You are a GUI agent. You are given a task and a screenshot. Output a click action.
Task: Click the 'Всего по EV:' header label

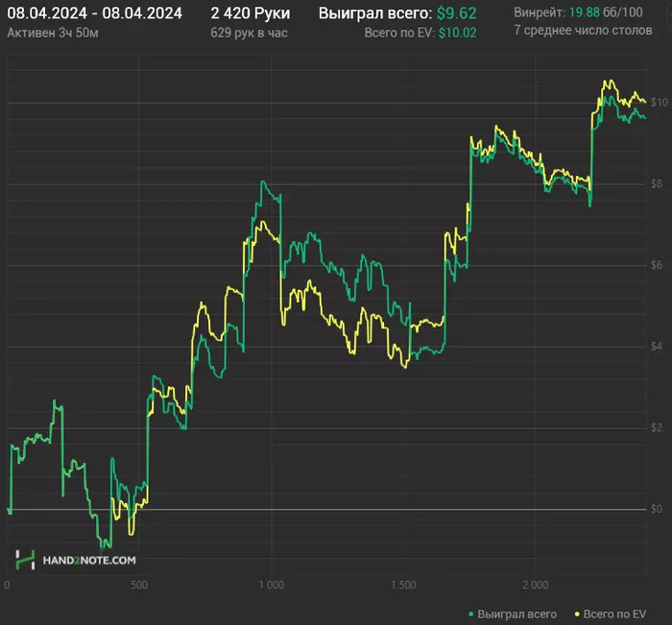[399, 33]
